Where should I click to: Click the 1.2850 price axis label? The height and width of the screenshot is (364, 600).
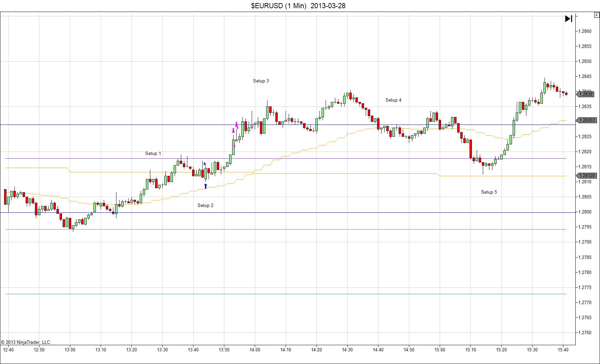tap(585, 61)
